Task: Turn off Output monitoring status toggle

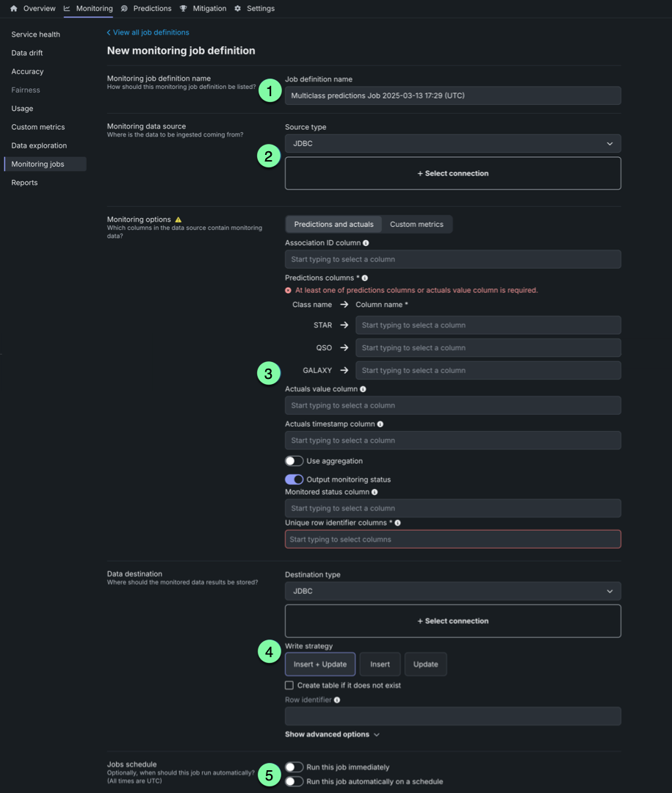Action: [294, 479]
